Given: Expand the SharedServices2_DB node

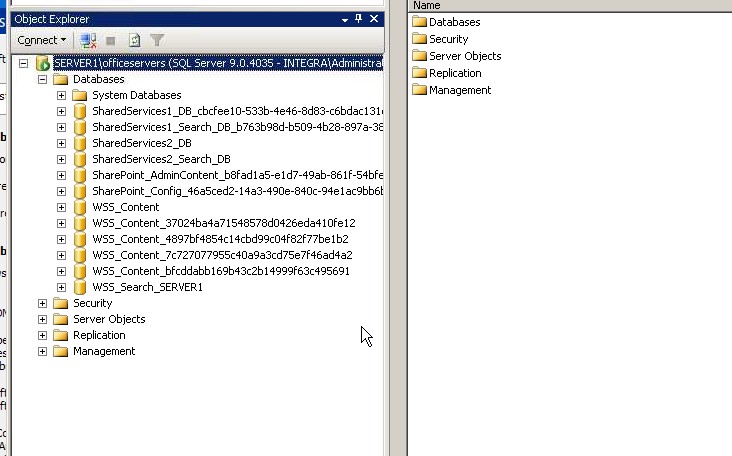Looking at the screenshot, I should pyautogui.click(x=61, y=143).
